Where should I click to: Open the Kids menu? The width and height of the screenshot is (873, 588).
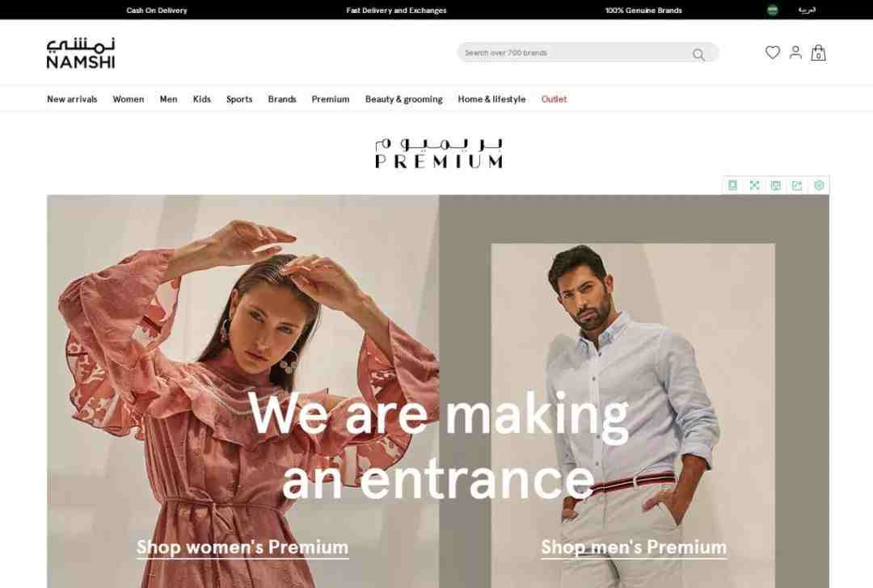coord(201,99)
